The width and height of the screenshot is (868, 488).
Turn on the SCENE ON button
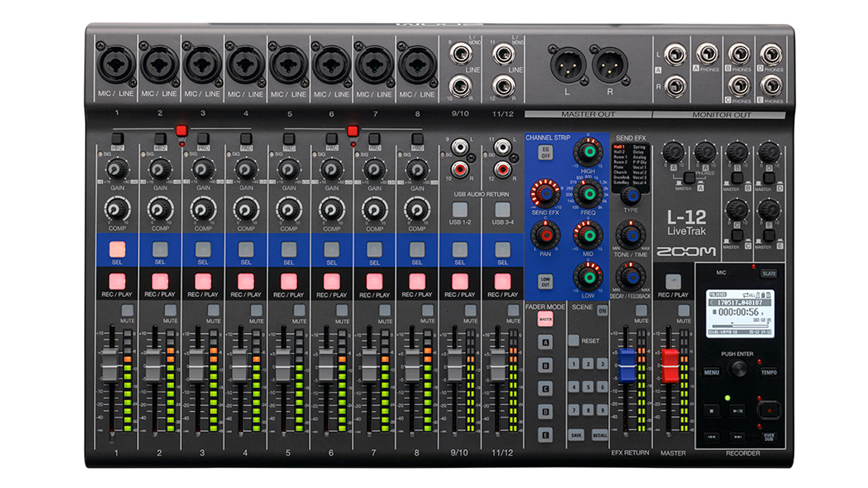(x=602, y=310)
